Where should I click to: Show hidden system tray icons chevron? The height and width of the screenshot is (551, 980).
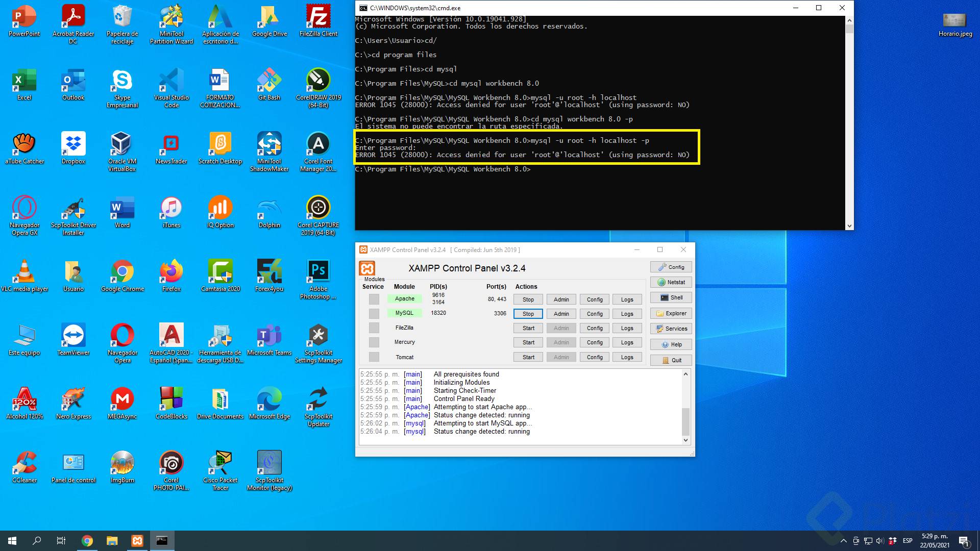(843, 541)
